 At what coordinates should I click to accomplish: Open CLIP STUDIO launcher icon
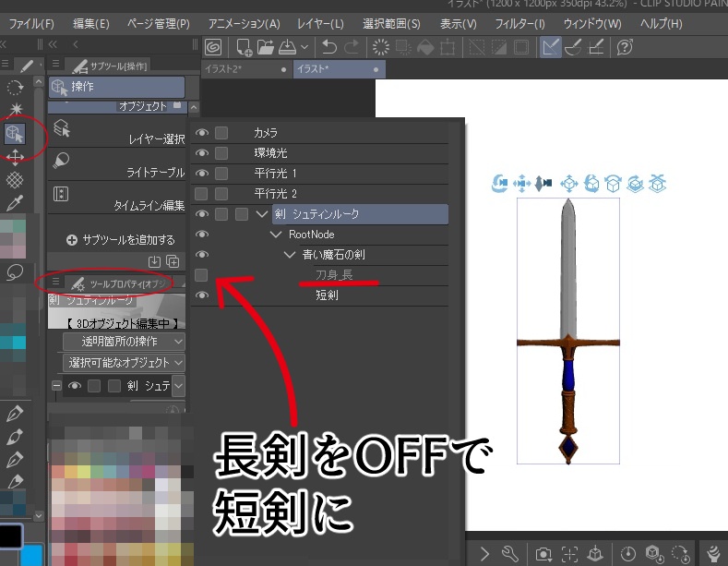[213, 47]
